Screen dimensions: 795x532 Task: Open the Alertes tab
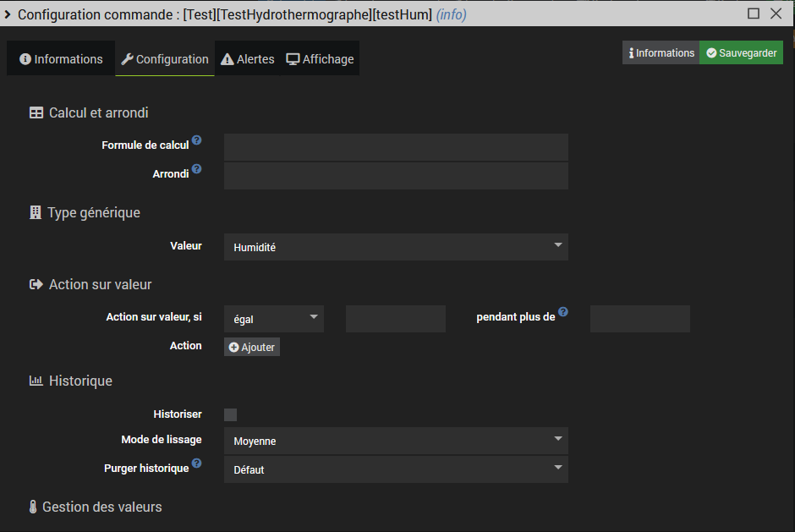click(248, 59)
